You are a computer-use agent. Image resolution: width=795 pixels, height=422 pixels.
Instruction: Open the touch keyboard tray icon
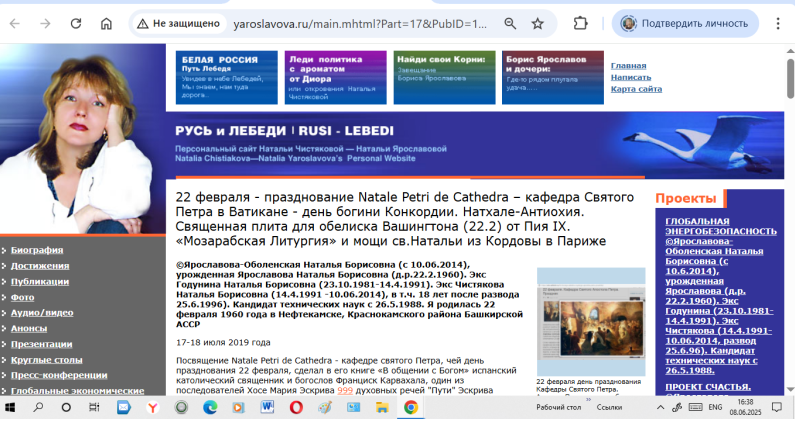point(695,407)
